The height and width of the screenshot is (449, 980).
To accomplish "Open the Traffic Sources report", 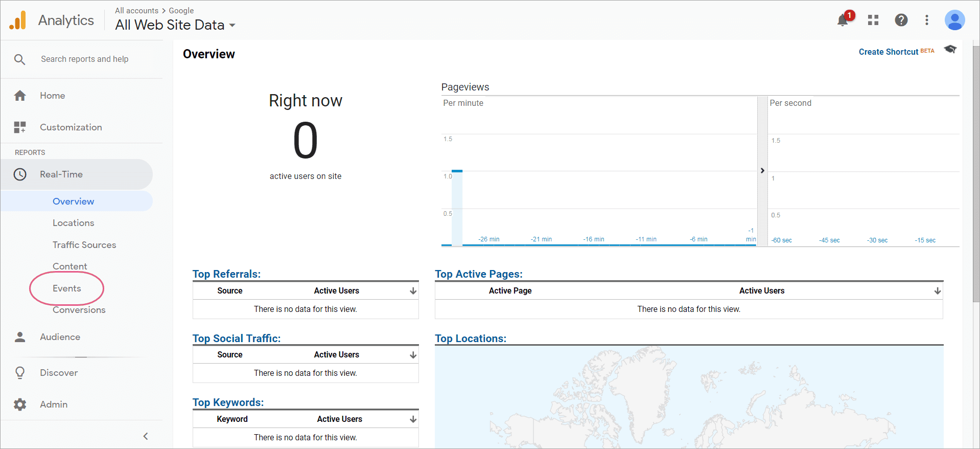I will point(84,245).
